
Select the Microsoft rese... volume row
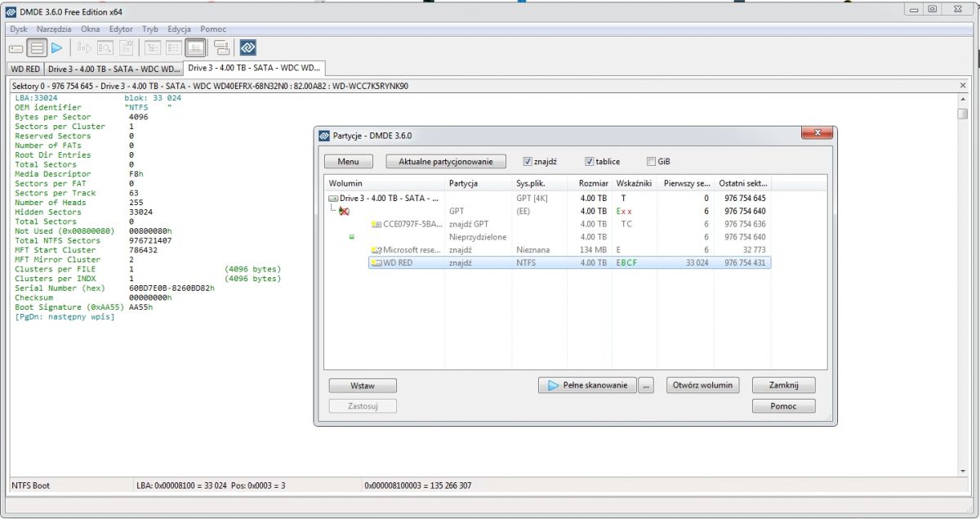[x=569, y=250]
